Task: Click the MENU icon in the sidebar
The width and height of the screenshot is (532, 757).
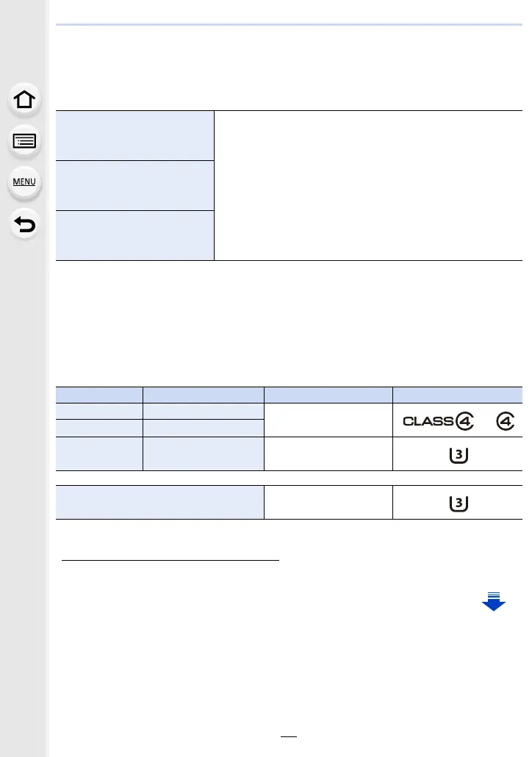Action: coord(25,181)
